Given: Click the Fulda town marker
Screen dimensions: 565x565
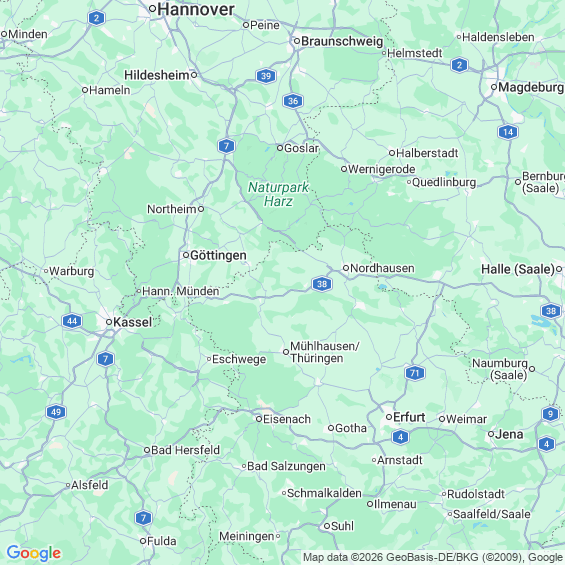Looking at the screenshot, I should click(x=143, y=541).
